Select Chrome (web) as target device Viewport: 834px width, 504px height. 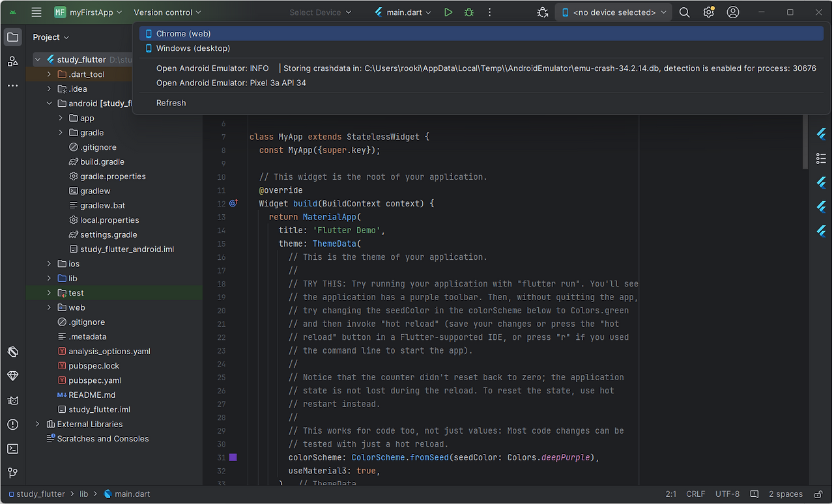click(183, 33)
